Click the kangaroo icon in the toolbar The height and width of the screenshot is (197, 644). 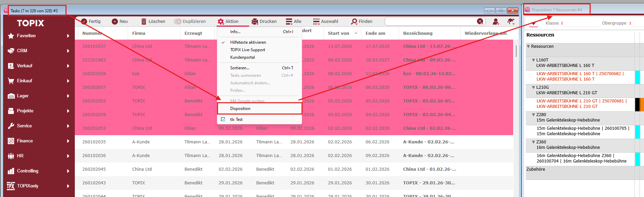click(511, 22)
